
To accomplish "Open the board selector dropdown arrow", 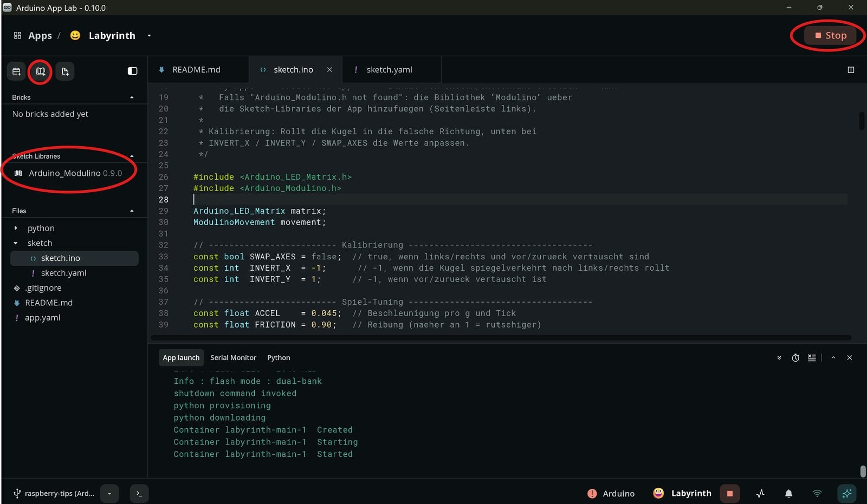I will pos(109,493).
